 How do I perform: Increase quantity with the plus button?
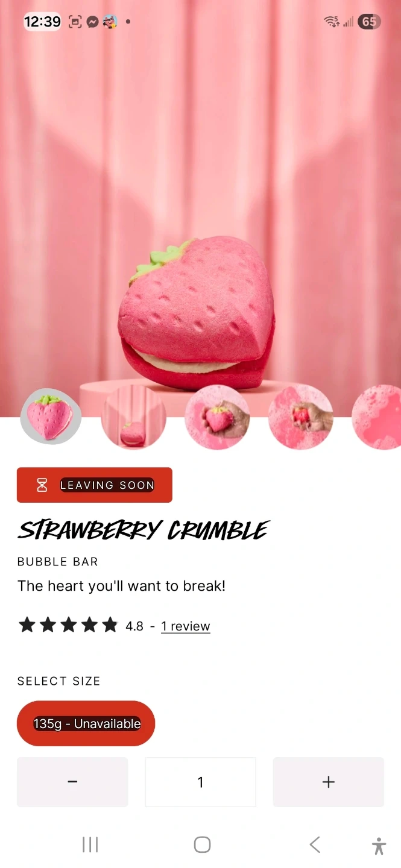[328, 782]
